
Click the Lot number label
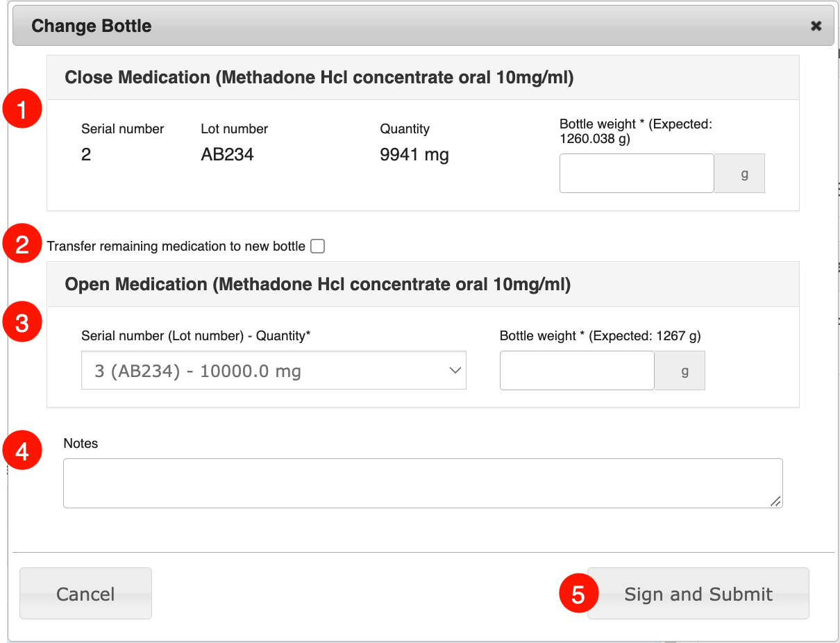235,128
